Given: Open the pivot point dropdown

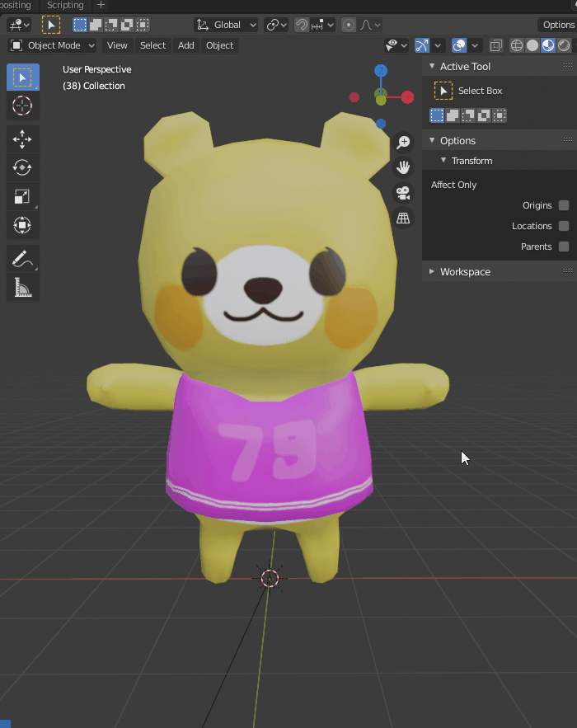Looking at the screenshot, I should point(276,25).
